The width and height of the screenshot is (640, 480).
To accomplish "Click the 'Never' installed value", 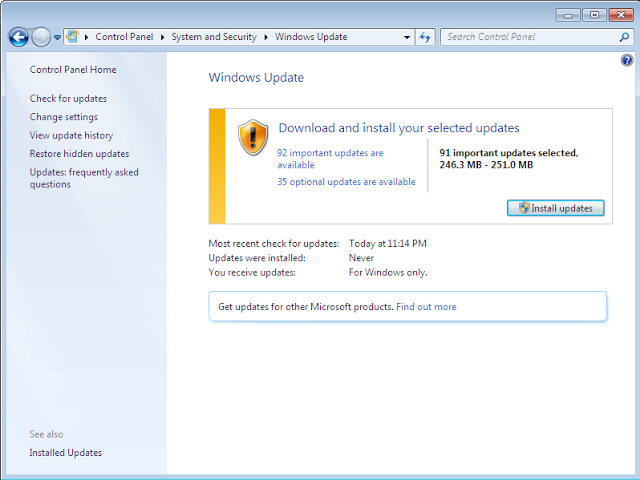I will tap(361, 258).
